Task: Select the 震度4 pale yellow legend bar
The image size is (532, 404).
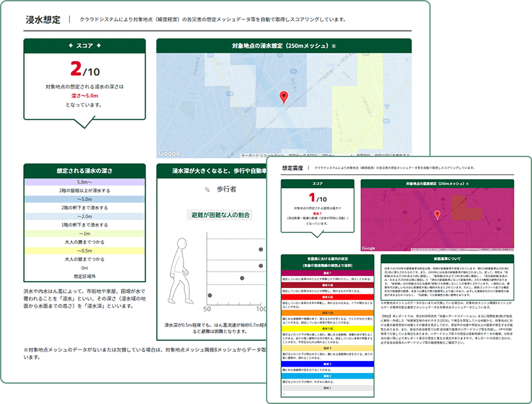Action: point(327,348)
